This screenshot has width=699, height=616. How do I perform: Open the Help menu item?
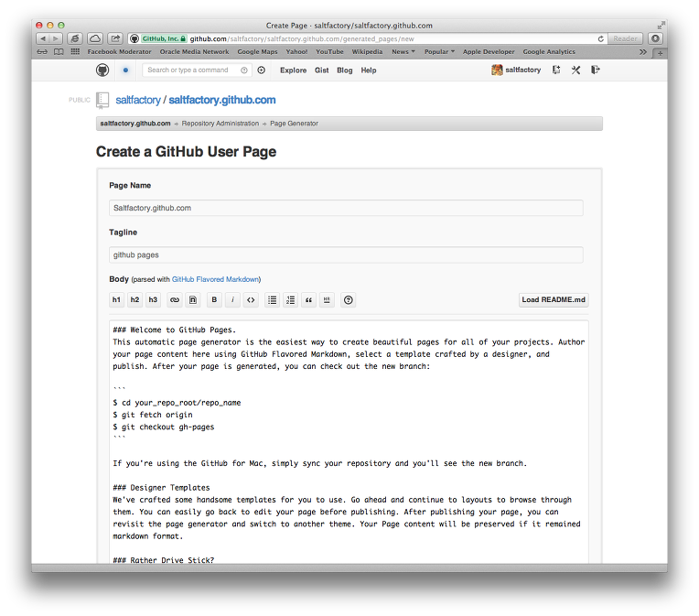[369, 70]
